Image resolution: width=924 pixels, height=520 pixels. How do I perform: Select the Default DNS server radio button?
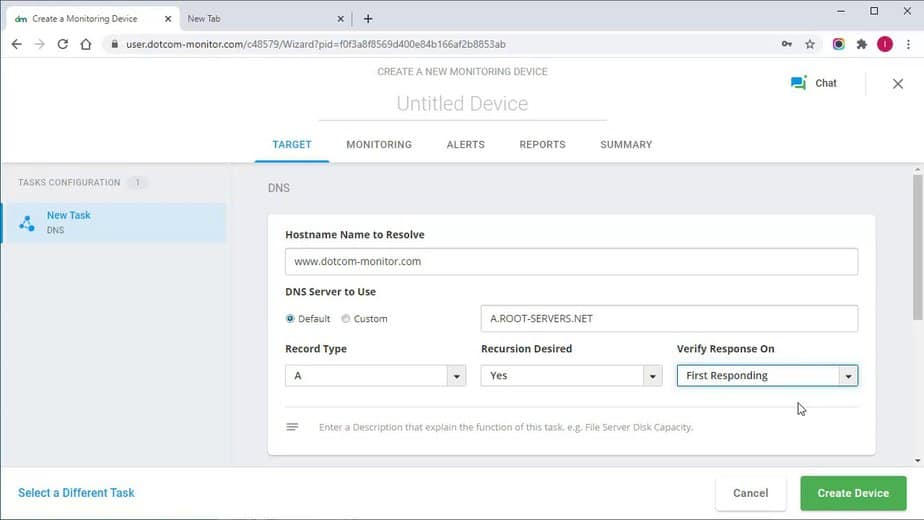coord(290,318)
